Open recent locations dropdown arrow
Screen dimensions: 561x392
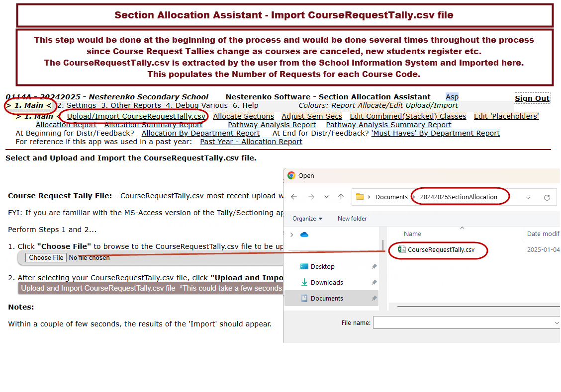pos(326,197)
